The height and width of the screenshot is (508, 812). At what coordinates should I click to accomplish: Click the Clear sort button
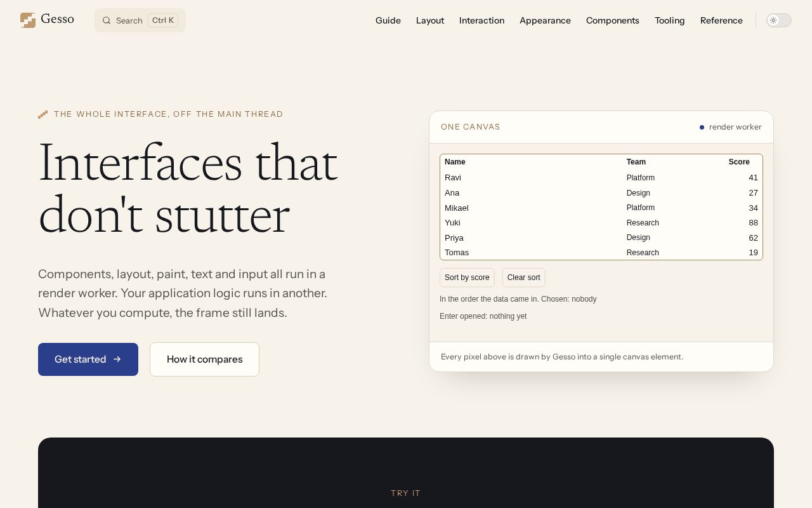(x=524, y=277)
